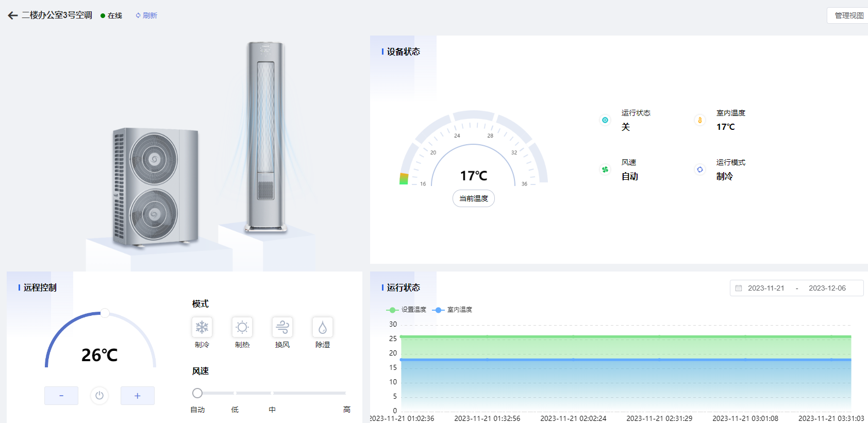Decrease temperature with the minus button
868x423 pixels.
tap(61, 396)
